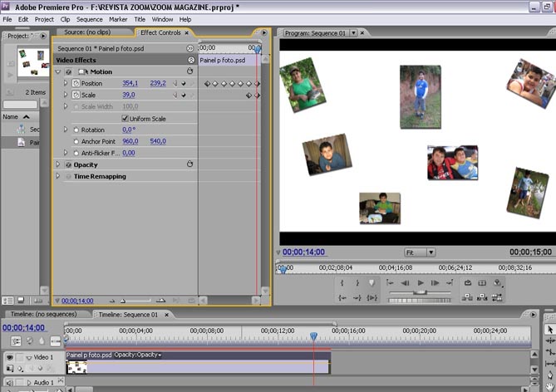Screen dimensions: 556x392
Task: Uncheck the Uniform Scale checkbox
Action: 125,119
